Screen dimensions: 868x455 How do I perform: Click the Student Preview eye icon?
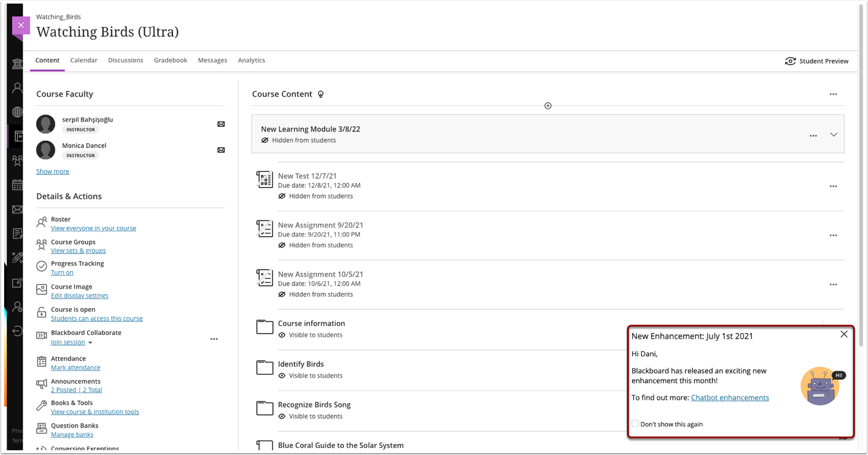coord(791,61)
